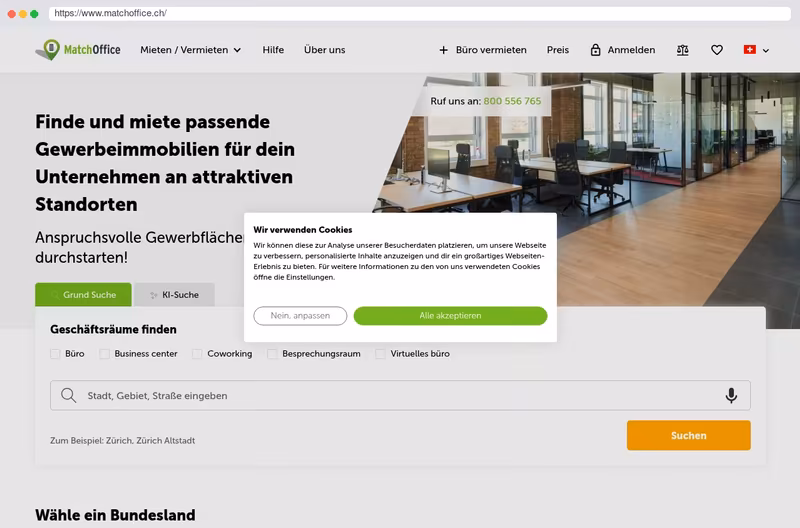Image resolution: width=800 pixels, height=528 pixels.
Task: Click the 'Zum Beispiel: Zürich, Zürich Altstadt' text
Action: click(122, 440)
